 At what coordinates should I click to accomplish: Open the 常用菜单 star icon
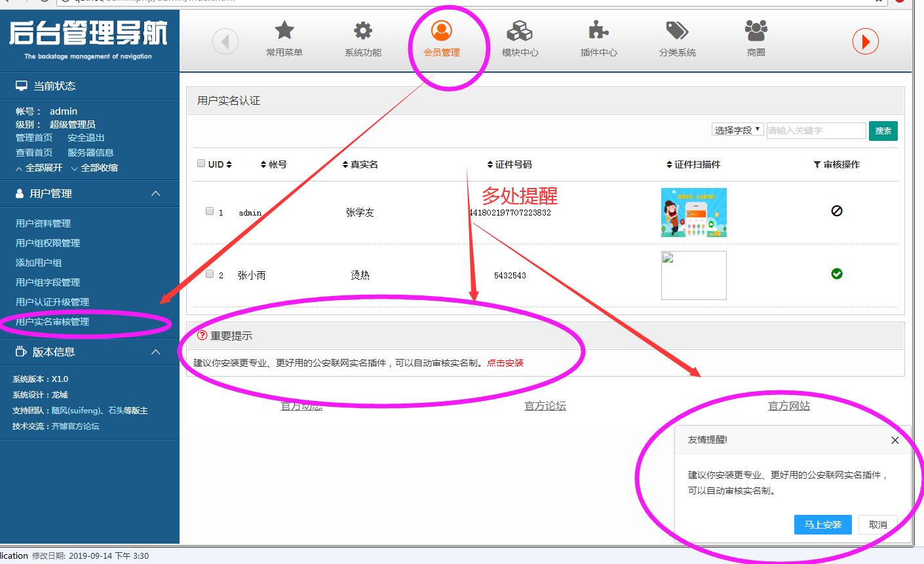point(284,31)
